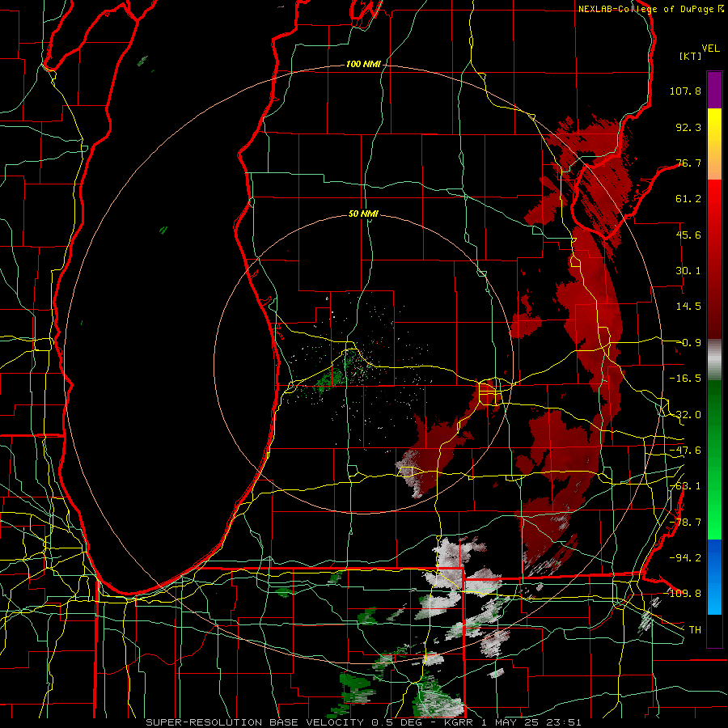This screenshot has width=728, height=728.
Task: Click the blue segment of velocity color scale
Action: 714,576
